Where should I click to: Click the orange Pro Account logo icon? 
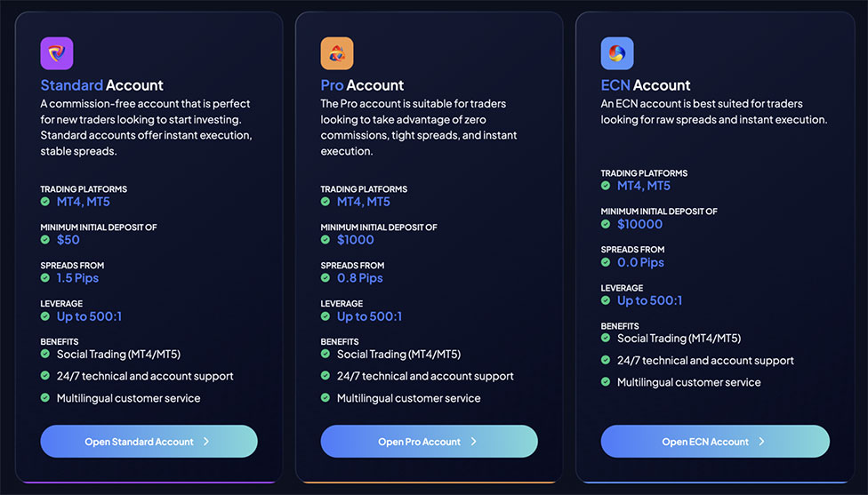tap(337, 53)
